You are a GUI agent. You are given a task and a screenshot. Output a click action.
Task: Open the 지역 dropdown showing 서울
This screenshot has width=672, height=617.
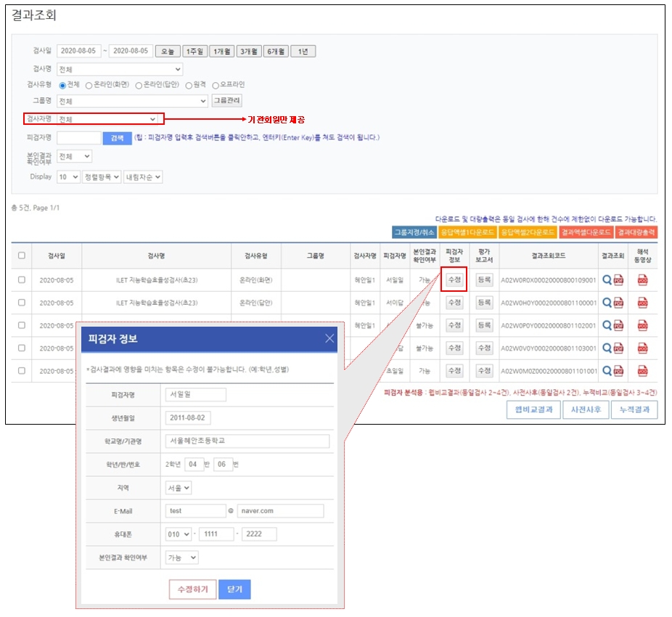[x=178, y=488]
